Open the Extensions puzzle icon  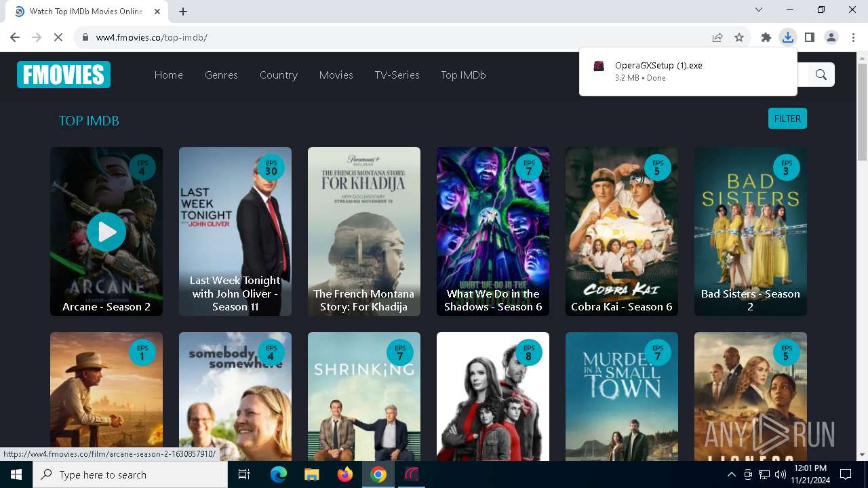point(766,37)
